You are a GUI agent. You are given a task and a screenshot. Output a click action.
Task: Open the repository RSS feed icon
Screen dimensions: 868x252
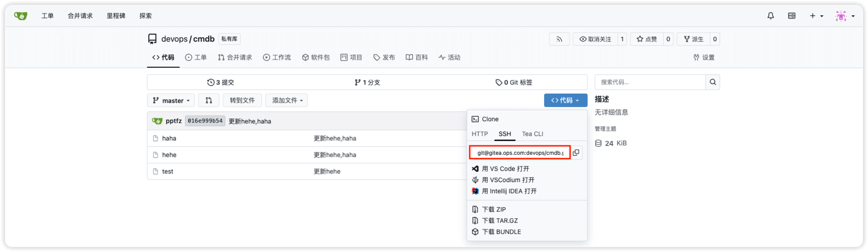point(559,39)
